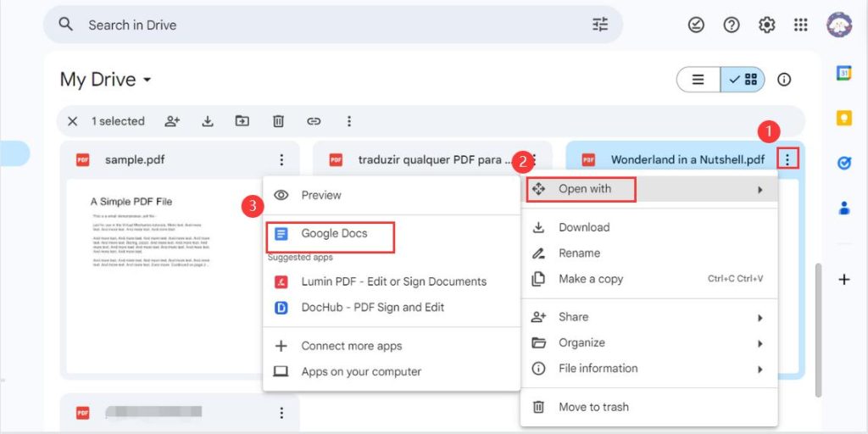Open Contacts side panel icon
868x434 pixels.
(843, 209)
